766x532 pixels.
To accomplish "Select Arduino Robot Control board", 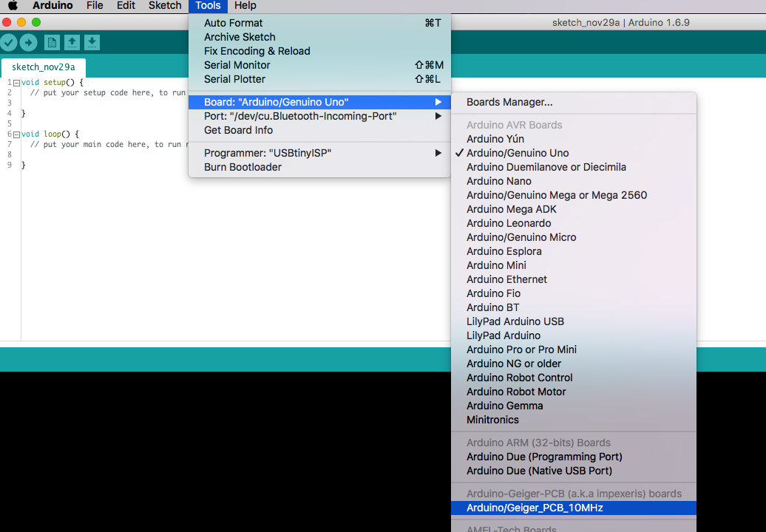I will (x=574, y=378).
